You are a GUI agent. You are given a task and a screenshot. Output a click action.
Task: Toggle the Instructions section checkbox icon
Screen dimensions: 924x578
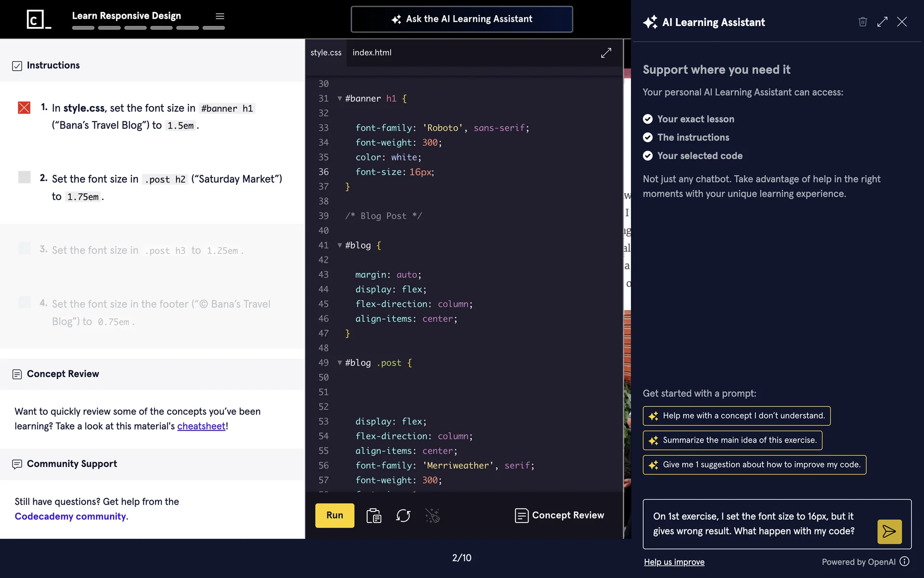click(x=17, y=66)
